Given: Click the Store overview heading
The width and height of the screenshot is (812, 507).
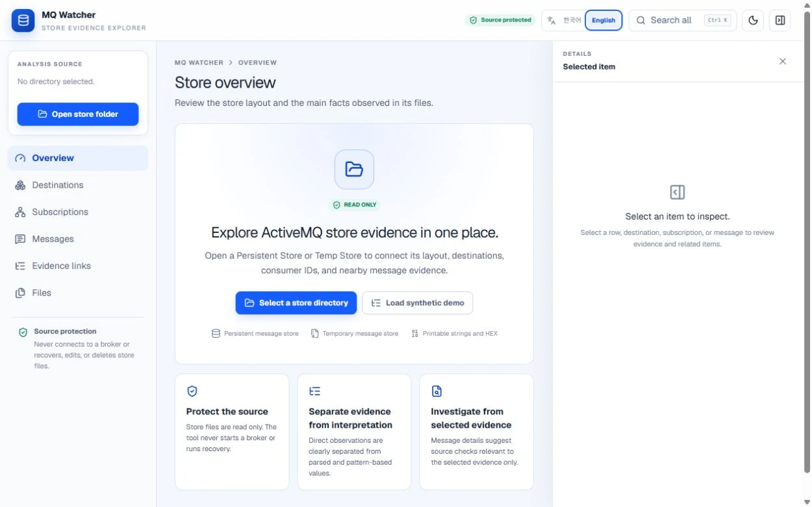Looking at the screenshot, I should click(x=225, y=82).
